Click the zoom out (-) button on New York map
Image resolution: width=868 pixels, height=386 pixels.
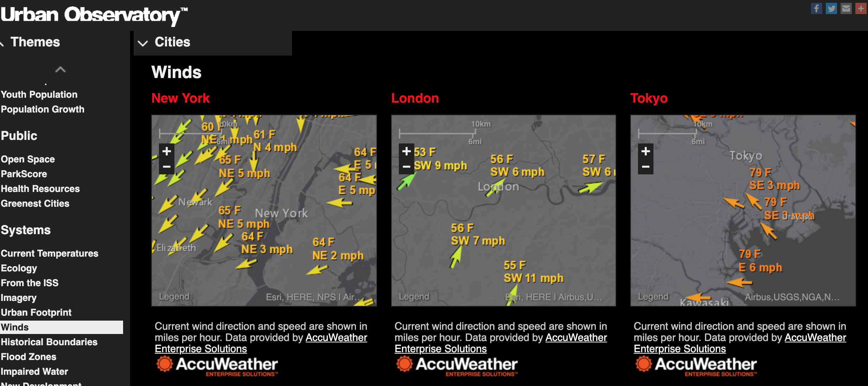click(166, 168)
